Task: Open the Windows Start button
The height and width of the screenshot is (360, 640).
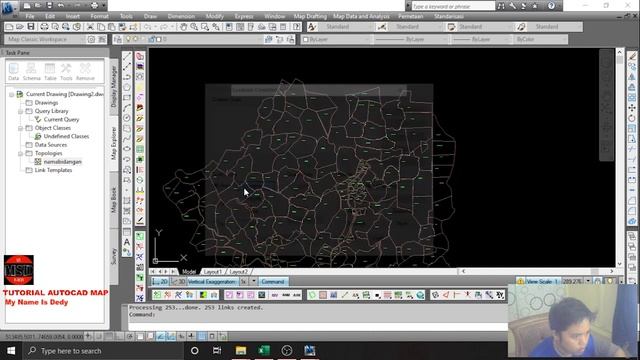Action: (11, 351)
